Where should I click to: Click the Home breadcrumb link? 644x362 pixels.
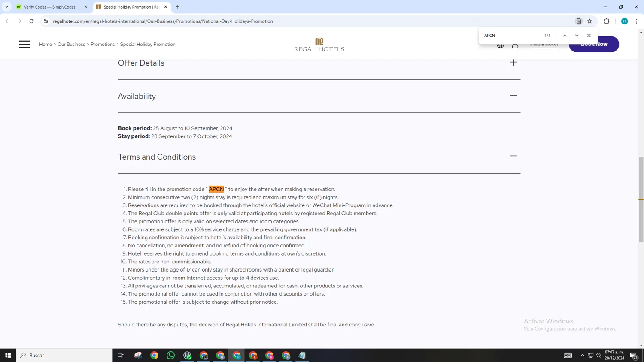tap(46, 44)
